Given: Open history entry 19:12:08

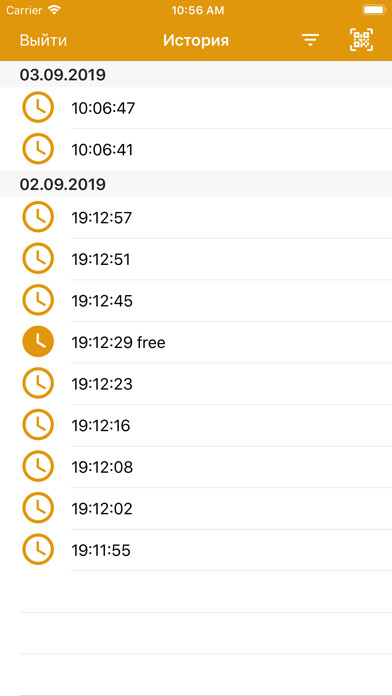Looking at the screenshot, I should [x=196, y=467].
